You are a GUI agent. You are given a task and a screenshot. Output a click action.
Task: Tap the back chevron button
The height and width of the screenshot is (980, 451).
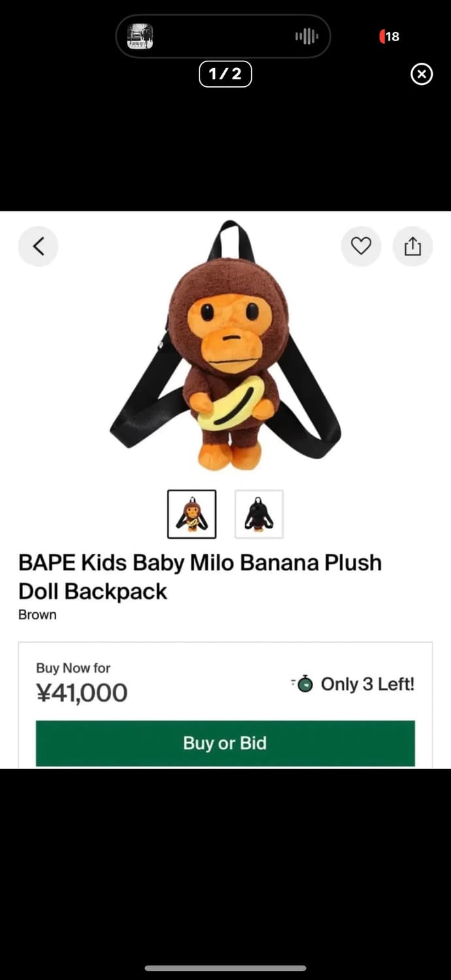[x=38, y=246]
